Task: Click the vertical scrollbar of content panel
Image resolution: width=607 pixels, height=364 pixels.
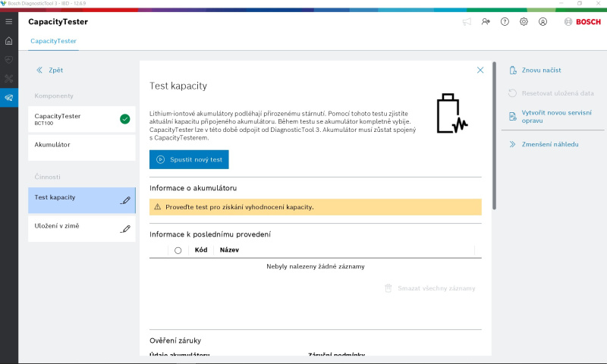Action: point(495,136)
